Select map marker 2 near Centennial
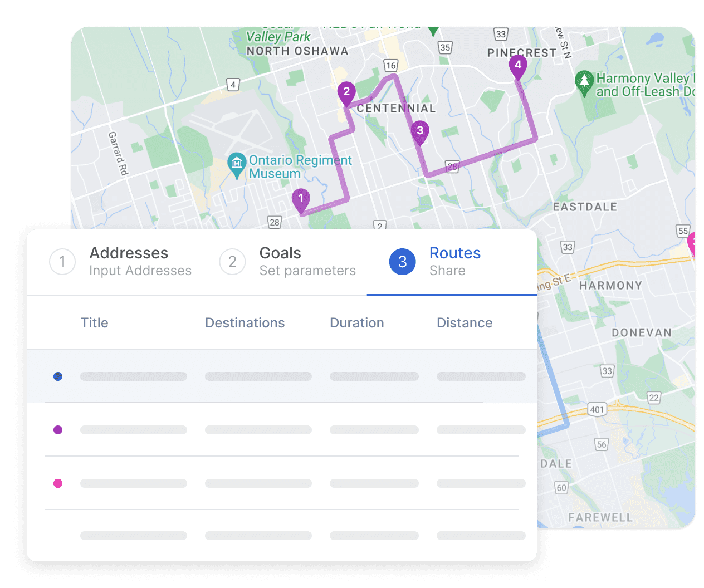This screenshot has height=588, width=704. [347, 90]
